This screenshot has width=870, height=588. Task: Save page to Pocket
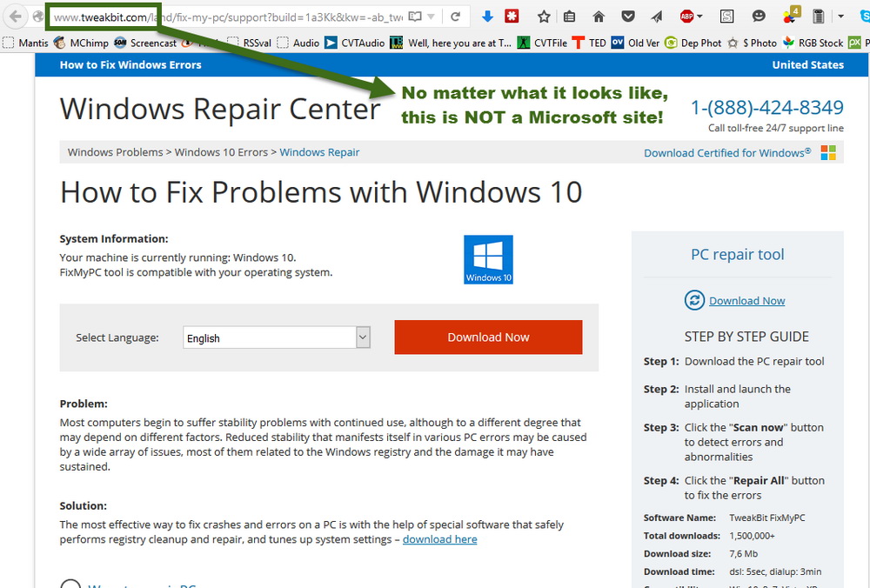(x=628, y=17)
